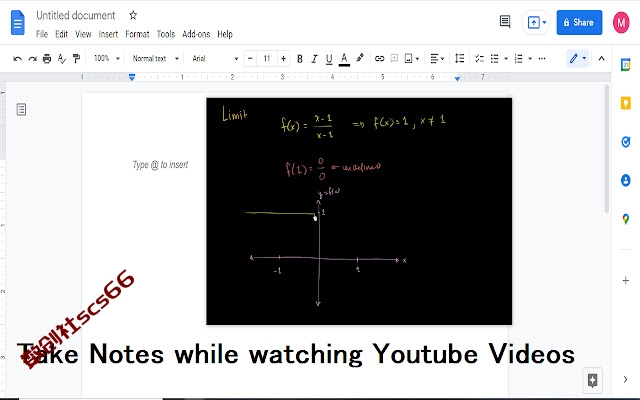Toggle Bold formatting
Image resolution: width=640 pixels, height=400 pixels.
(300, 59)
